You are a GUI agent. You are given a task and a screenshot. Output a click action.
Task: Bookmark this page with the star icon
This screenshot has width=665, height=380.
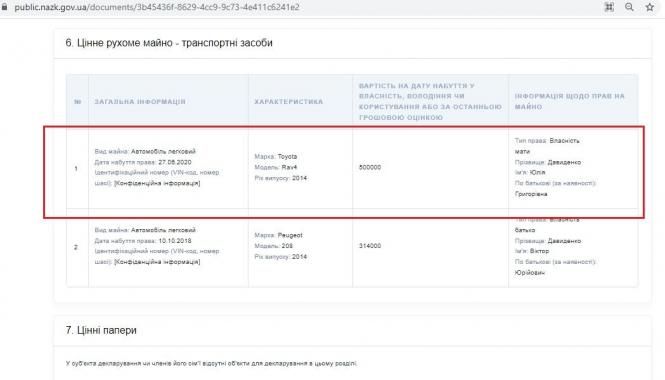[x=650, y=7]
